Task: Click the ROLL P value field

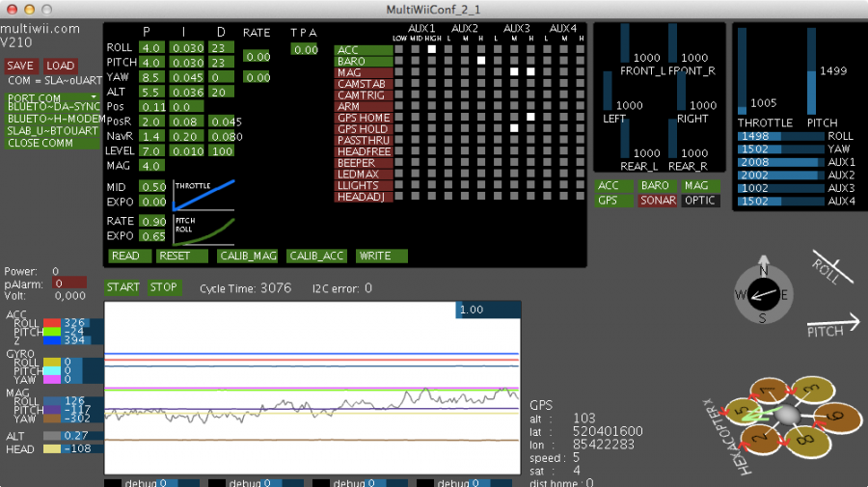Action: (151, 47)
